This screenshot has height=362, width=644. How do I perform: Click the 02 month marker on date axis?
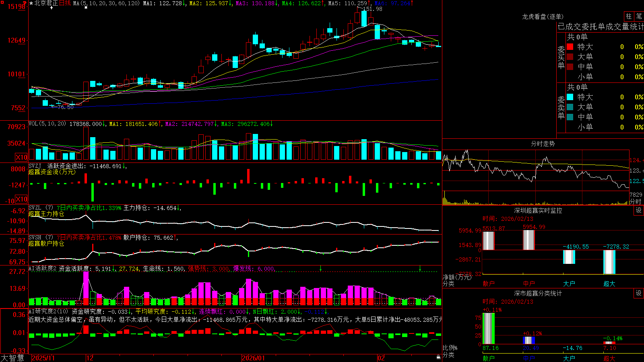[x=381, y=358]
